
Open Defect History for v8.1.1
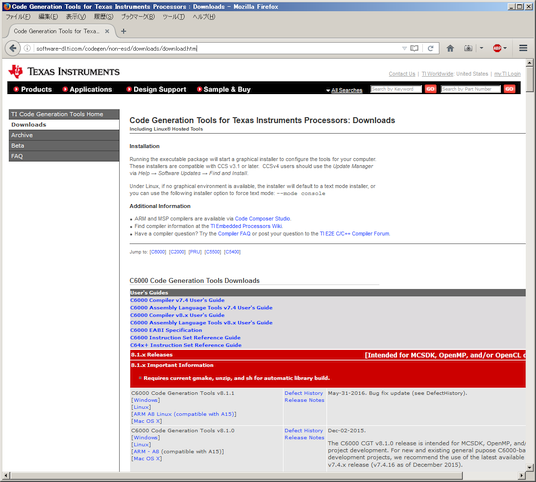click(304, 393)
